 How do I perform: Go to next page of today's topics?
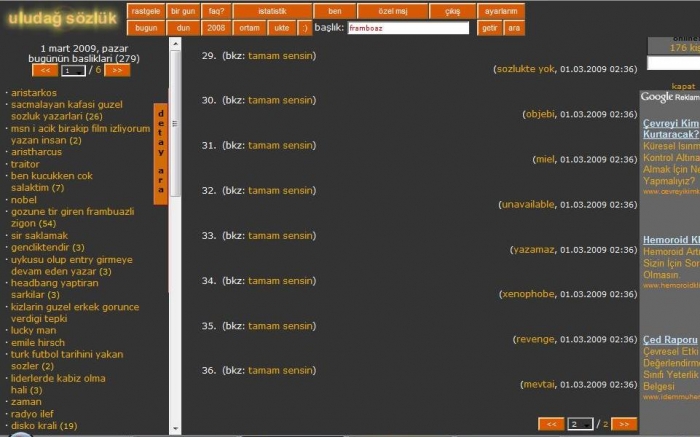point(117,70)
